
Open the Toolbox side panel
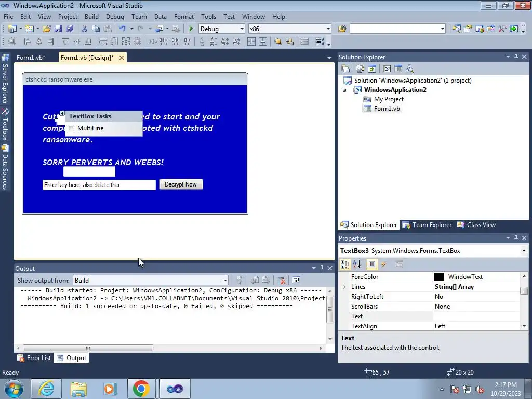pos(5,124)
